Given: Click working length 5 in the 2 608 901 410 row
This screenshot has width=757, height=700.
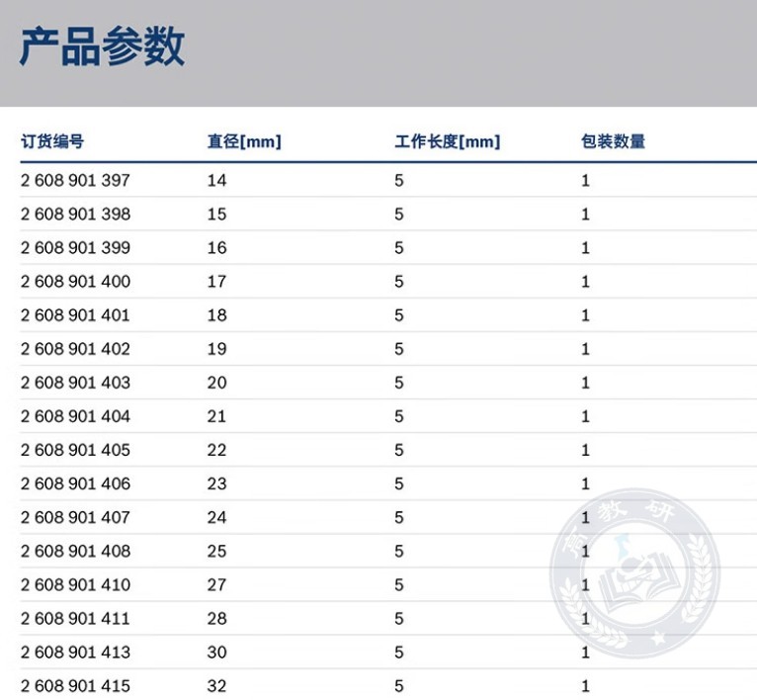Looking at the screenshot, I should tap(399, 585).
